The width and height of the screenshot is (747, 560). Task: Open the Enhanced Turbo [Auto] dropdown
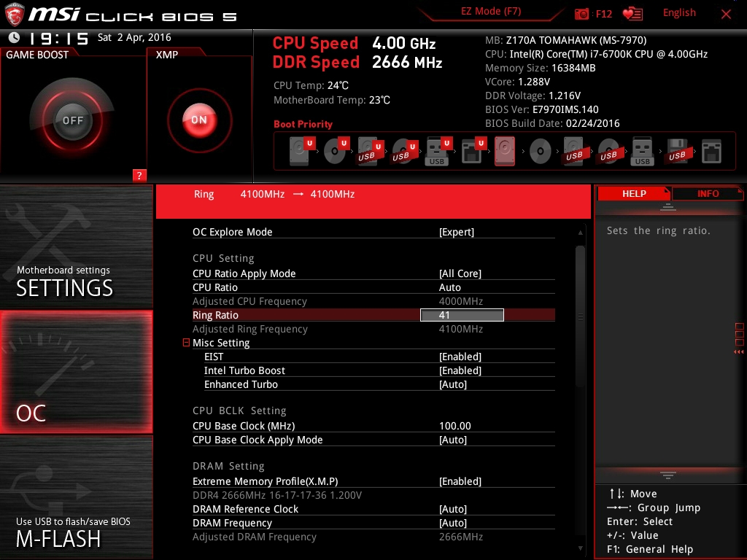[452, 384]
